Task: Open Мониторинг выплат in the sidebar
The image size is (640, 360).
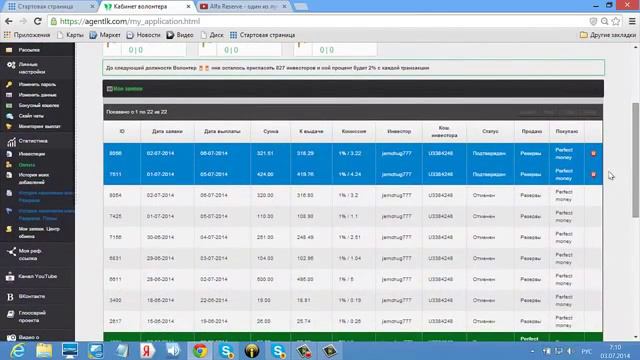Action: pos(39,127)
